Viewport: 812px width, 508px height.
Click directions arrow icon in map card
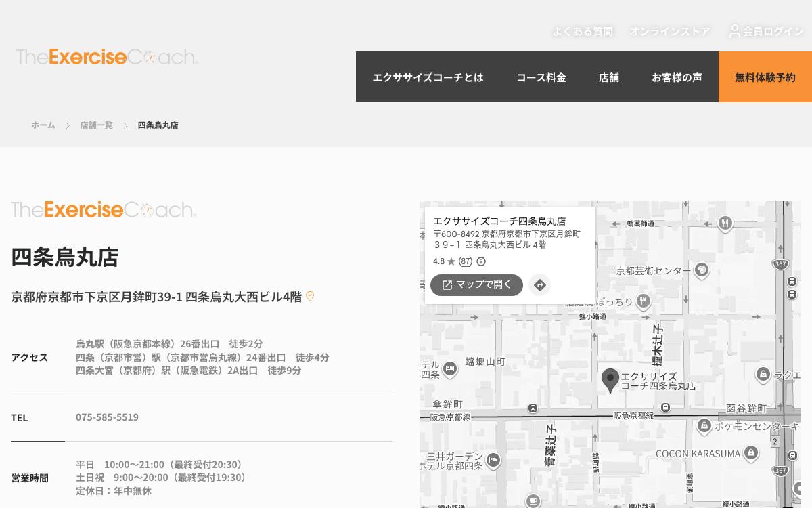point(539,285)
